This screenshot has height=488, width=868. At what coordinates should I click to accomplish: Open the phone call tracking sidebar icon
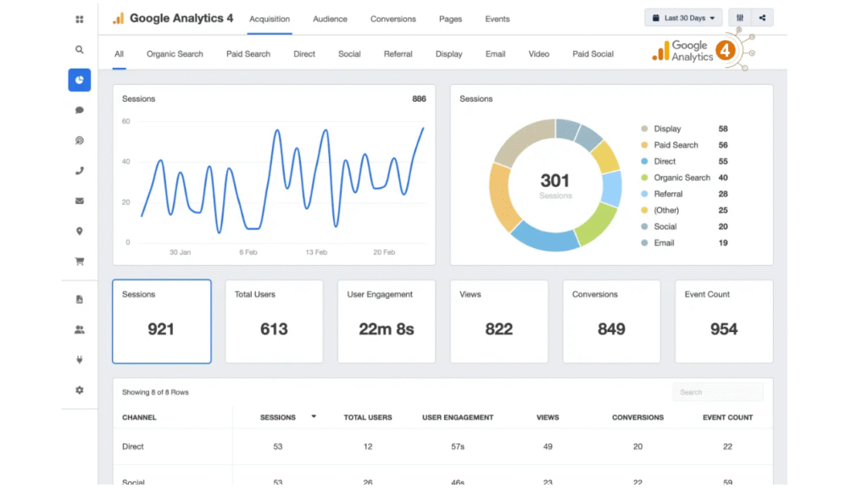pos(80,170)
